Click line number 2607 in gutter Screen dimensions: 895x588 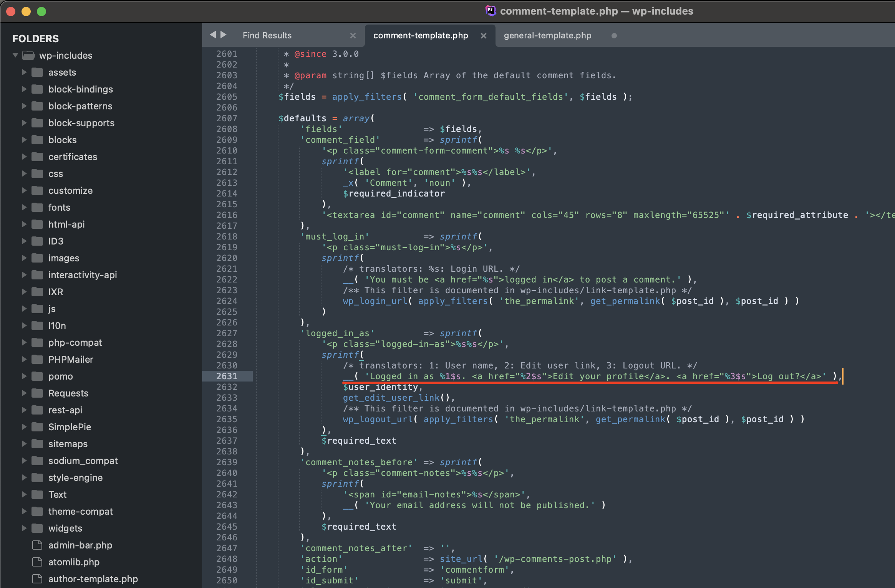[227, 118]
